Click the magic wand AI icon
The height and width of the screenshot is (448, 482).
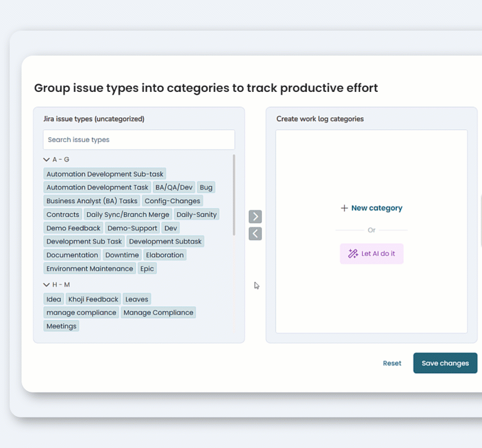pyautogui.click(x=353, y=253)
